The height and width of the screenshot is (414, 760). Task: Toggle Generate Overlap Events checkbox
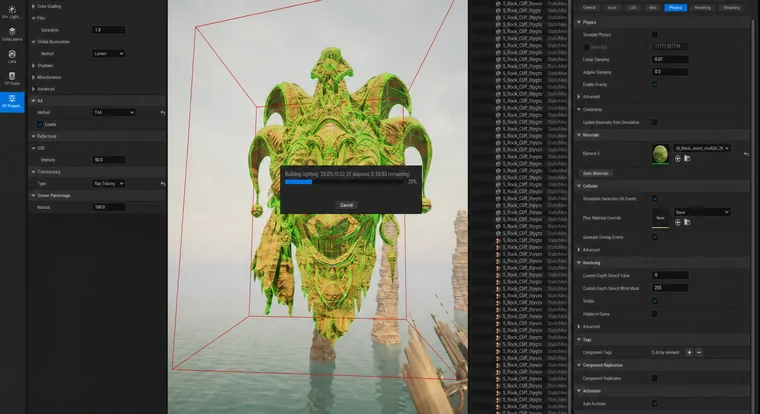click(655, 237)
